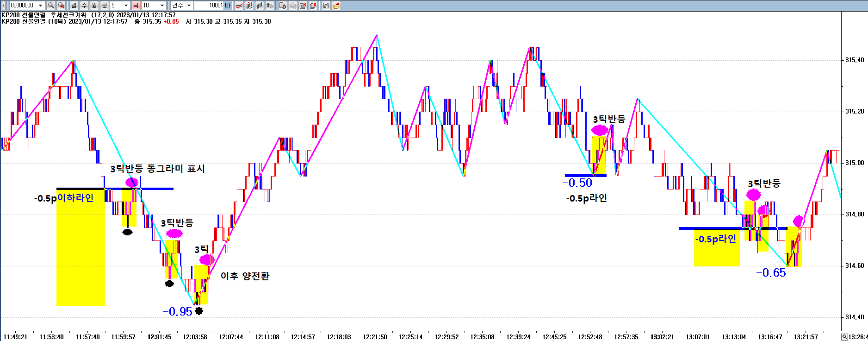The height and width of the screenshot is (341, 868).
Task: Click the dotted candlestick chart icon
Action: (249, 6)
